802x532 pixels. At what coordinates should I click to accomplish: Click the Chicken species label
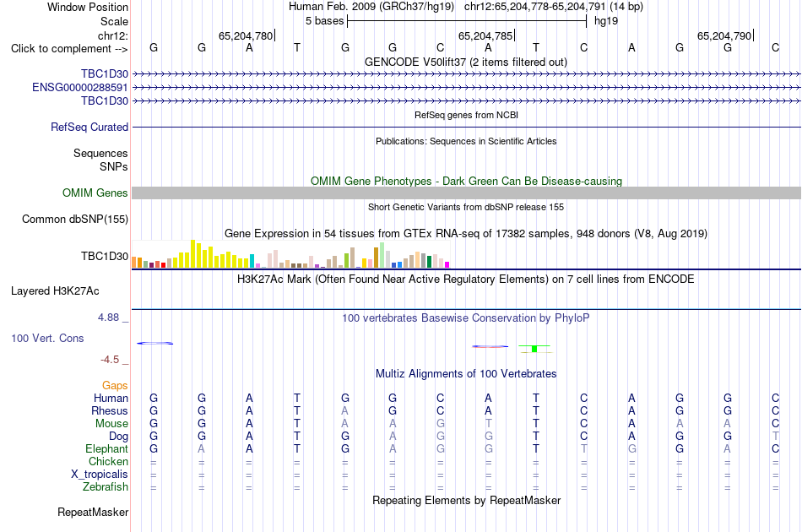point(108,461)
